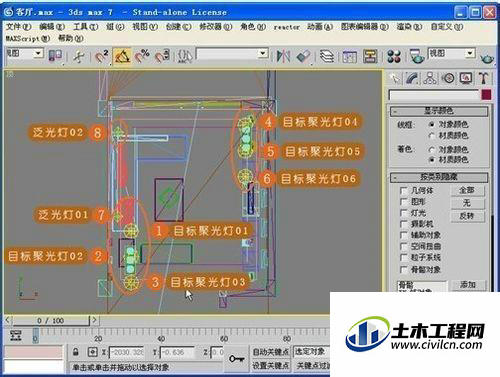This screenshot has width=500, height=377.
Task: Check the 粒子系统 hide checkbox
Action: 404,258
